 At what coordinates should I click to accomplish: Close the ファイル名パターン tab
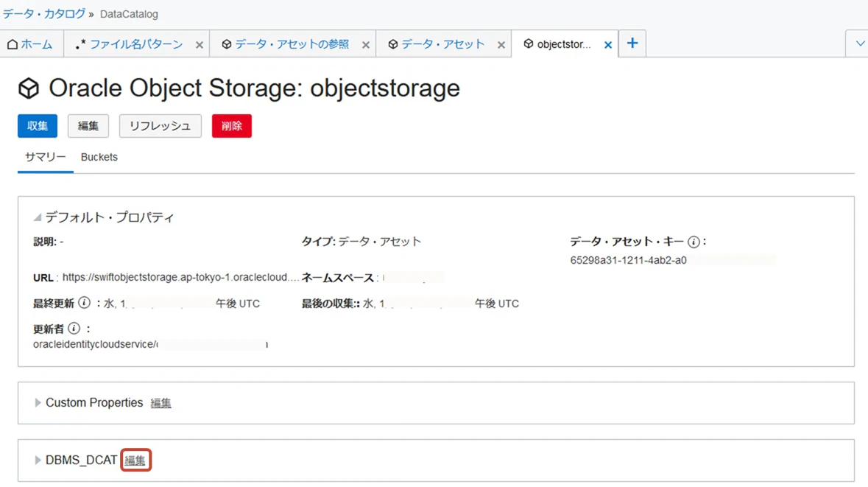click(x=200, y=45)
